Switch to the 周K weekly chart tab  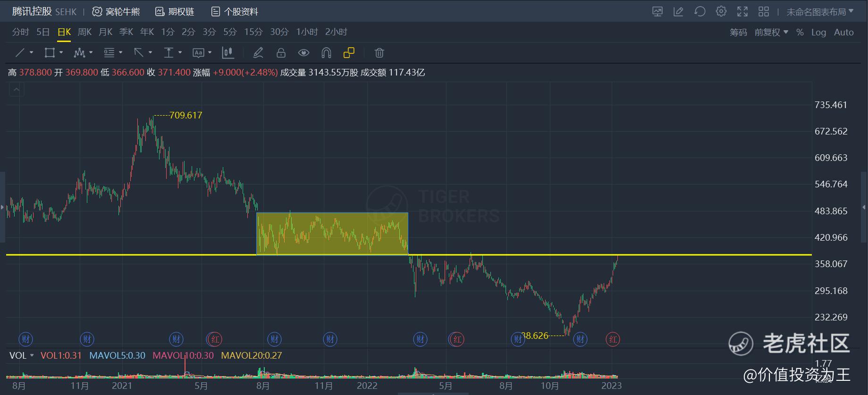point(84,32)
